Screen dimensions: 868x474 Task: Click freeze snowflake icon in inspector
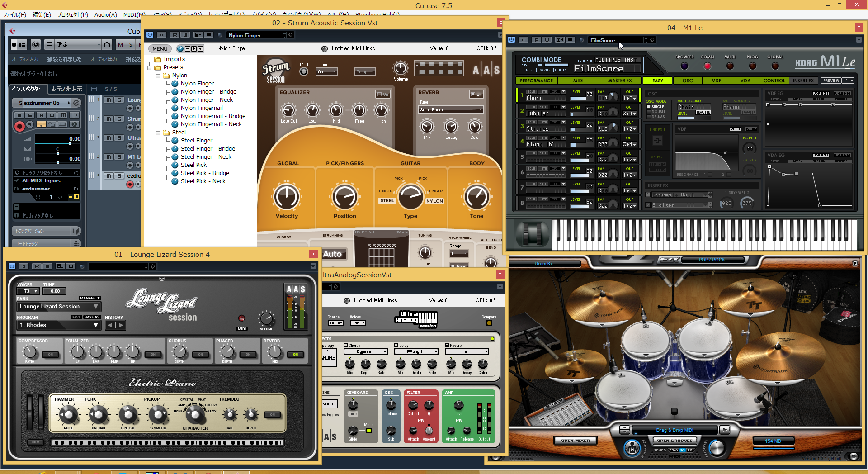point(75,124)
